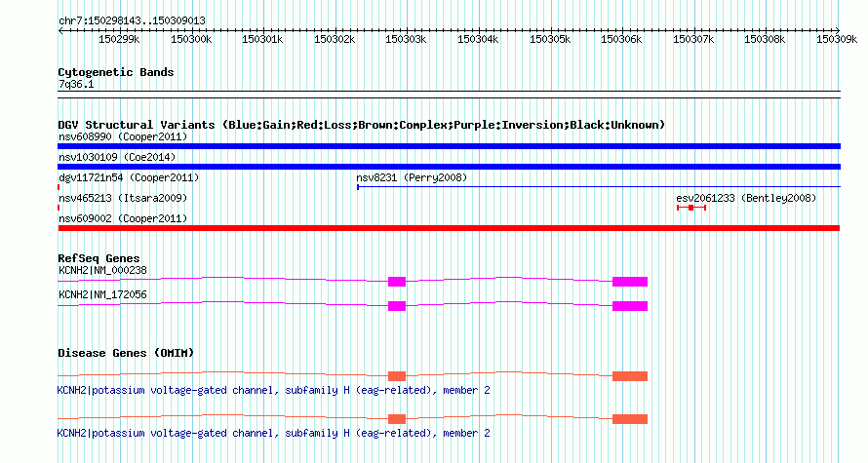The width and height of the screenshot is (868, 463).
Task: Click the 150308k ruler tick label
Action: pyautogui.click(x=765, y=39)
